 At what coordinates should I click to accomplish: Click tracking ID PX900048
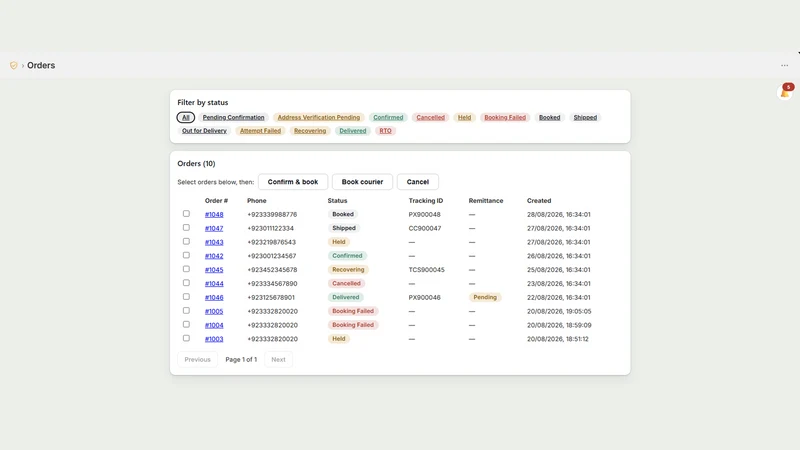pyautogui.click(x=424, y=214)
